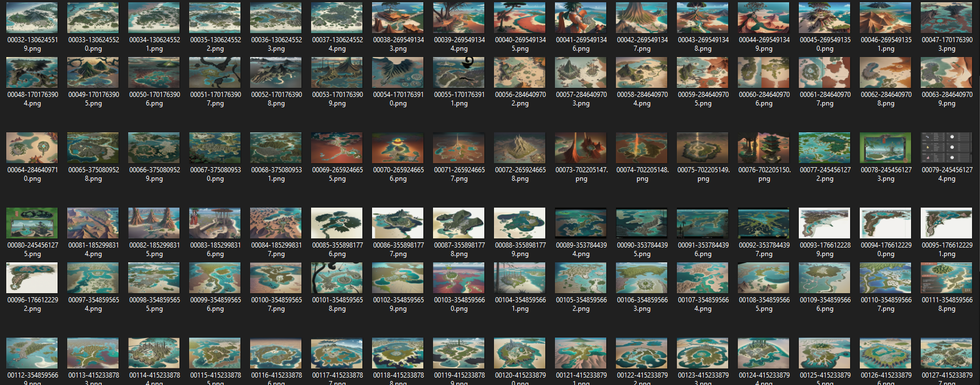The height and width of the screenshot is (385, 980).
Task: Click the file name 00060-2846409706.png
Action: [x=764, y=99]
